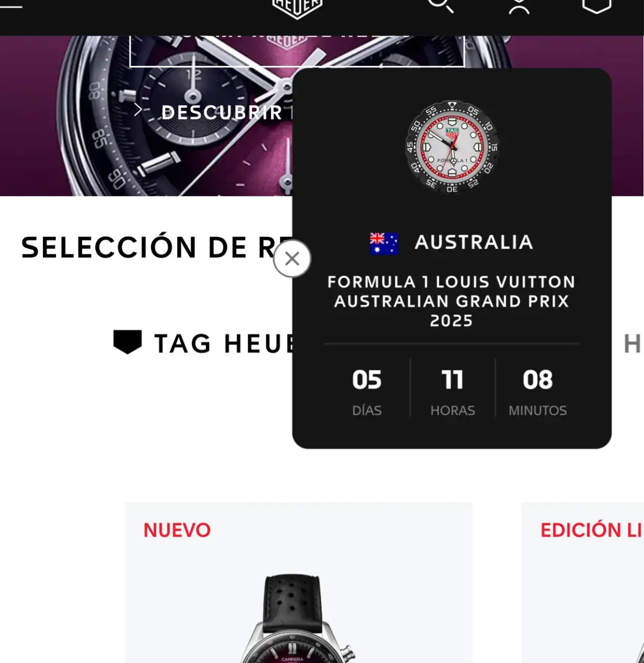Close the Australian Grand Prix popup

coord(292,258)
